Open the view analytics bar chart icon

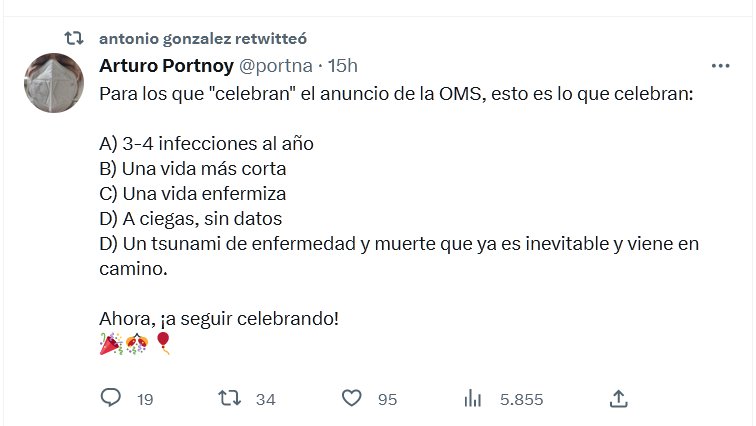473,398
